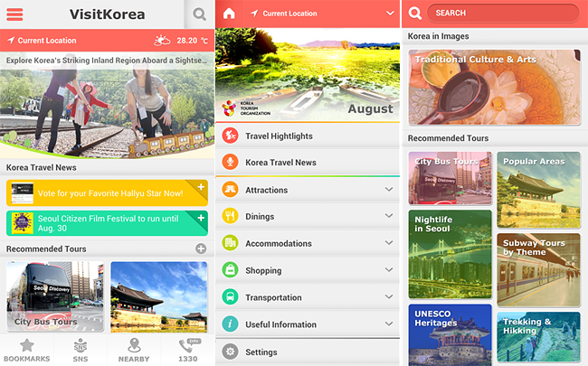588x366 pixels.
Task: Open the UNESCO Heritages tile
Action: [x=450, y=335]
